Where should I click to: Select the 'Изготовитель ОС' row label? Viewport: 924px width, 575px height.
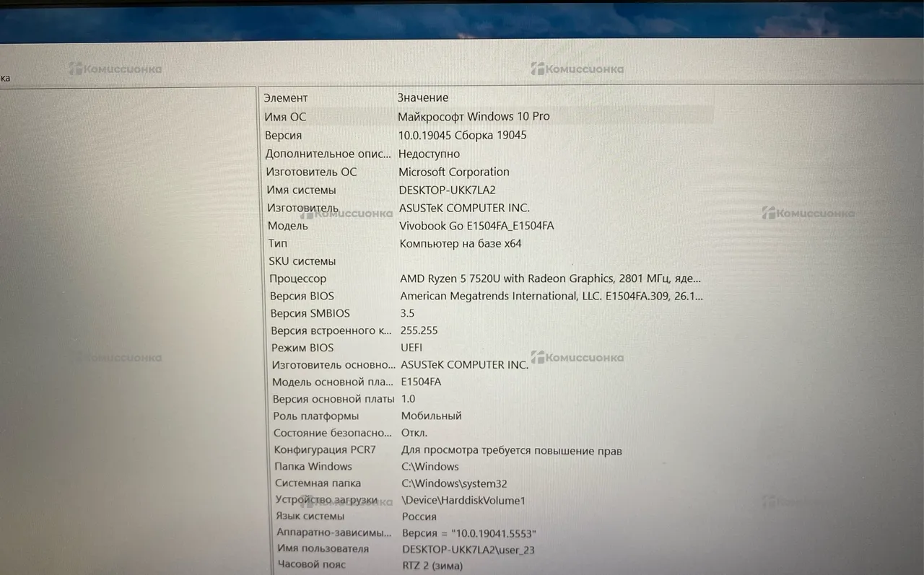tap(311, 172)
